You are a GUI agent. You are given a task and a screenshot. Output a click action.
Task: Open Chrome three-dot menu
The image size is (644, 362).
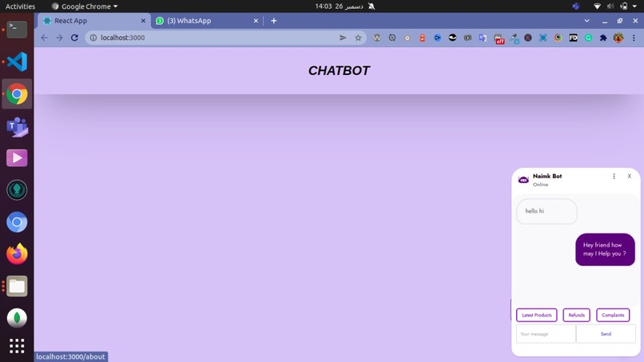coord(634,38)
